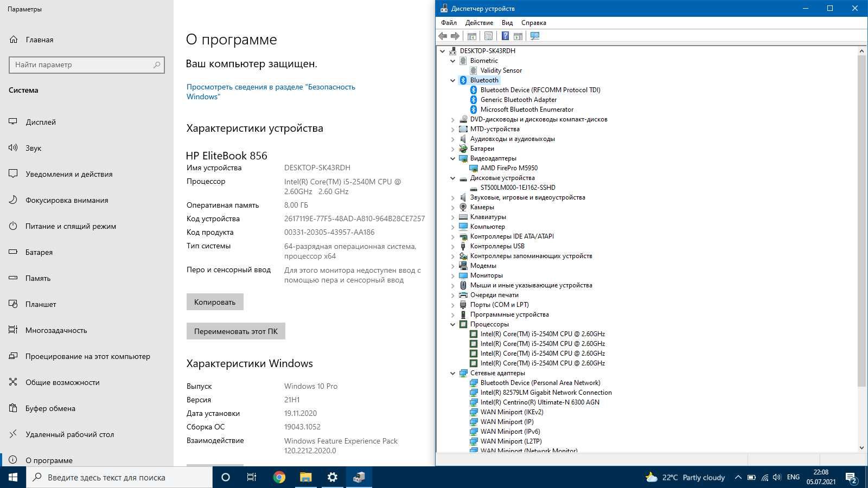This screenshot has width=868, height=488.
Task: Collapse the Biometric category
Action: 453,61
